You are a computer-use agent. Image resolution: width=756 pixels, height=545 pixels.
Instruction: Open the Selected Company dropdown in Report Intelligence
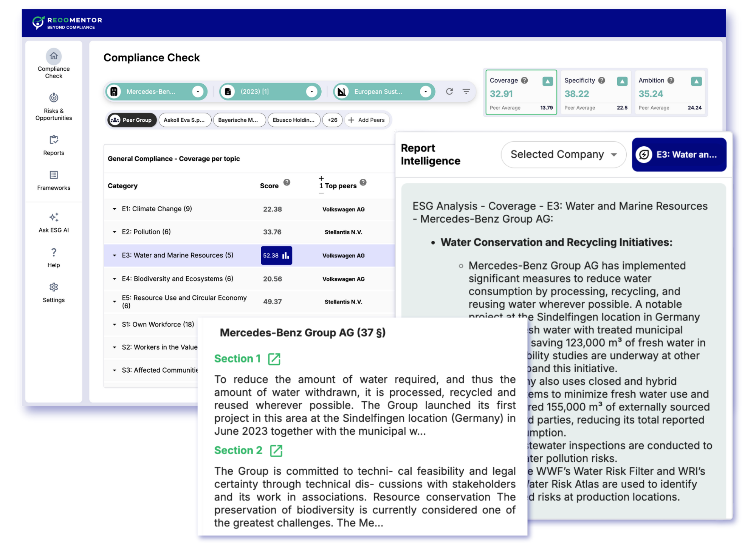pyautogui.click(x=563, y=154)
